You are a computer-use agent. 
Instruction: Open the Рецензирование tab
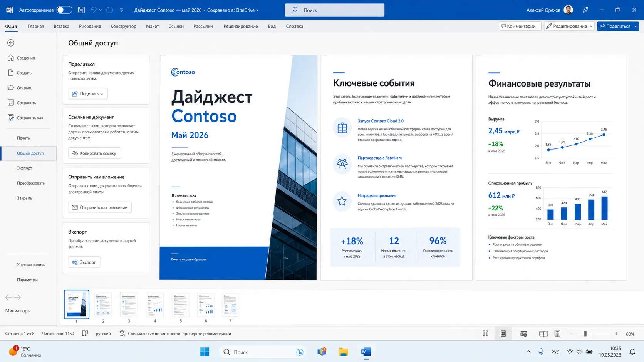pos(241,26)
